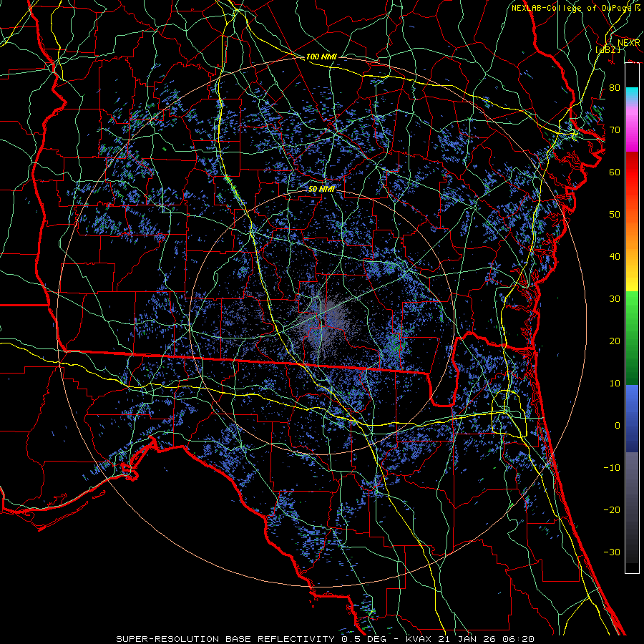Click the -10 value on the dBZ scale
Screen dimensions: 644x644
[x=612, y=468]
